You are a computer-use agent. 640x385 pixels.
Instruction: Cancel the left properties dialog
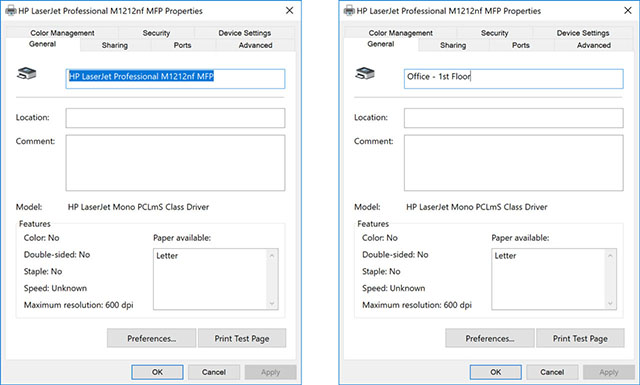pyautogui.click(x=214, y=372)
